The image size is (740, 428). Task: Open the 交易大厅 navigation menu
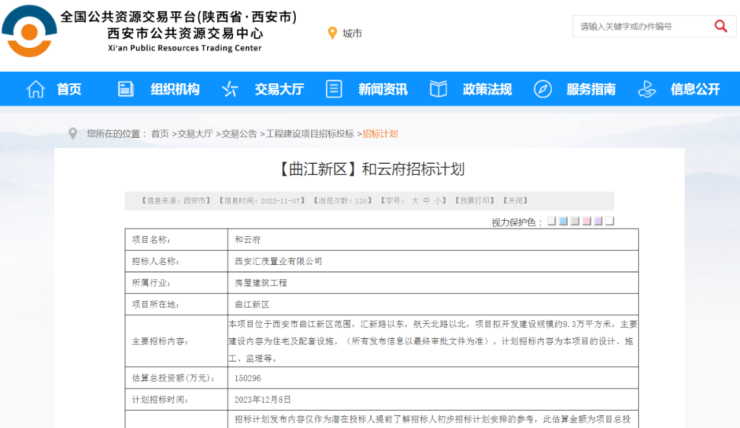tap(279, 89)
